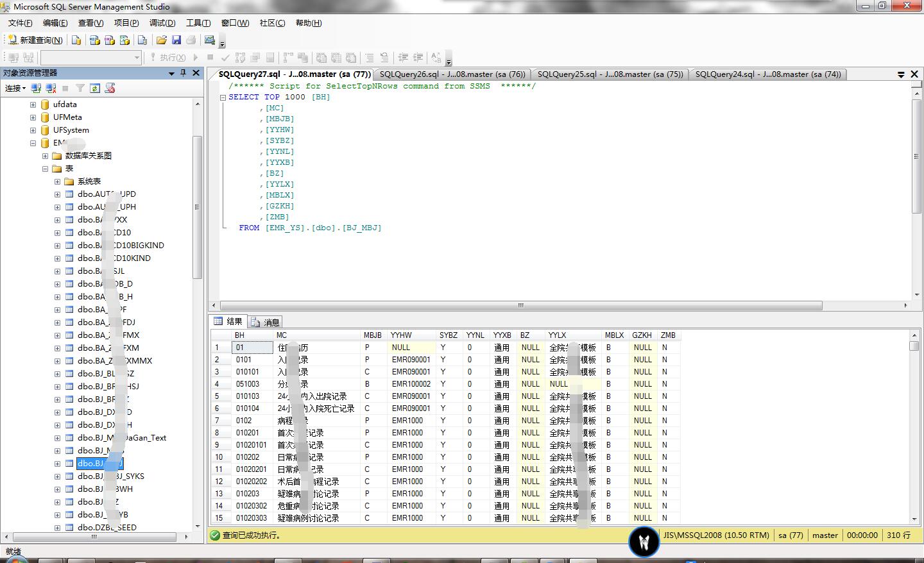Click cell EMR100002 in results row 4
The height and width of the screenshot is (563, 924).
point(411,384)
